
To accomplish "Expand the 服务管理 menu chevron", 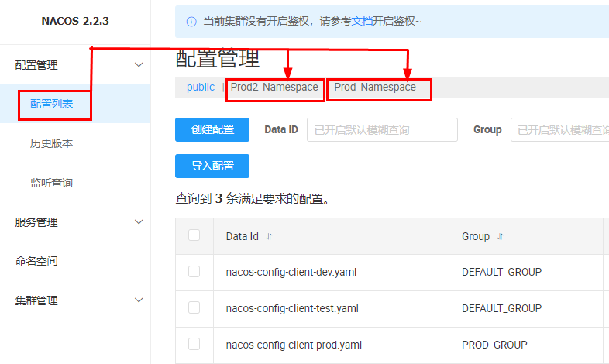I will (139, 222).
